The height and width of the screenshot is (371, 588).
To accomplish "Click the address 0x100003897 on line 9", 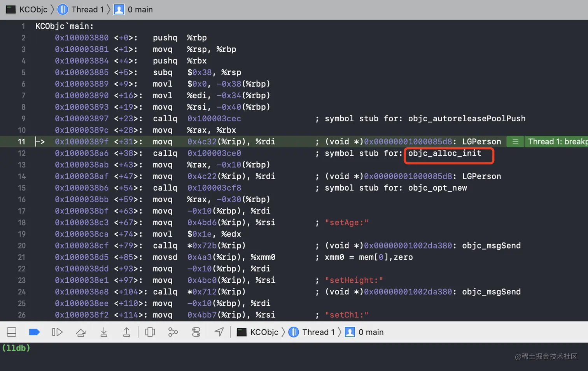I will [82, 119].
